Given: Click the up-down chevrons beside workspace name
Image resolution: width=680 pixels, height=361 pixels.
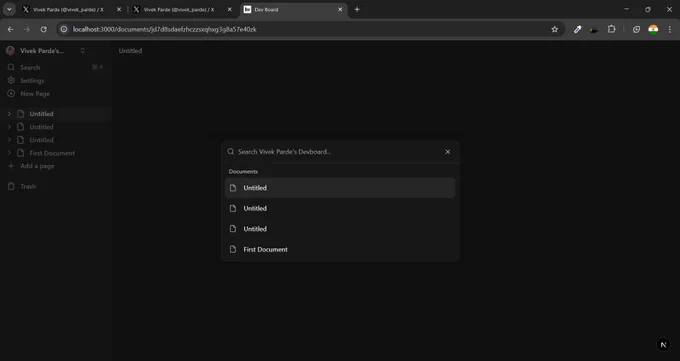Looking at the screenshot, I should click(x=82, y=51).
